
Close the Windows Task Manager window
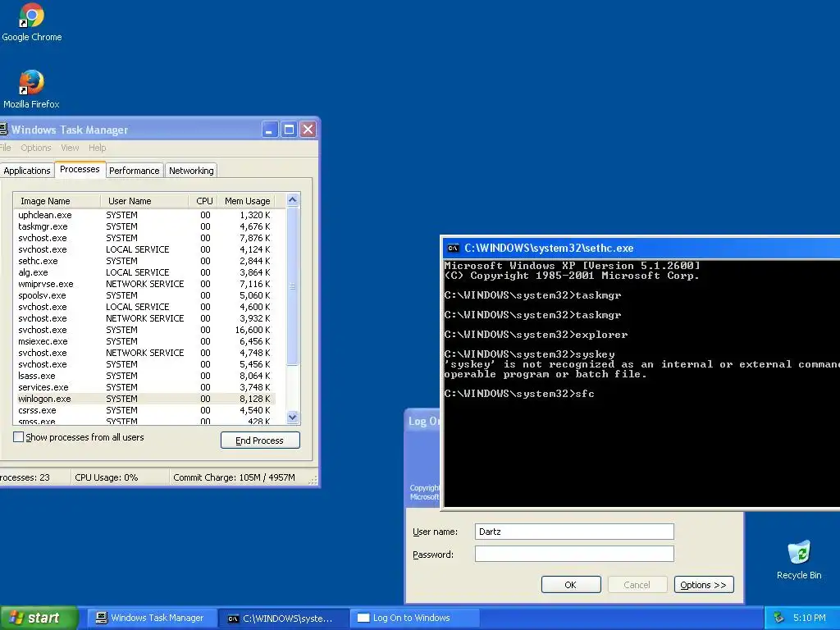[x=308, y=129]
